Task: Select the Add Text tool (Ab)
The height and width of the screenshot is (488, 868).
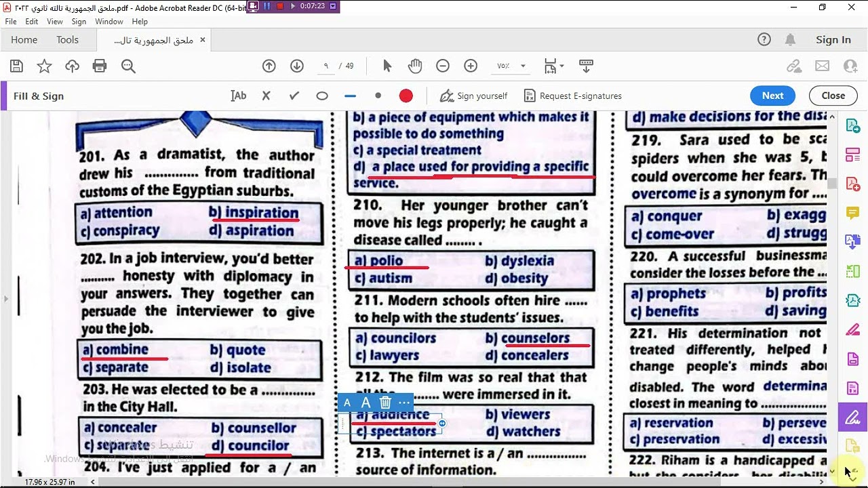Action: 239,96
